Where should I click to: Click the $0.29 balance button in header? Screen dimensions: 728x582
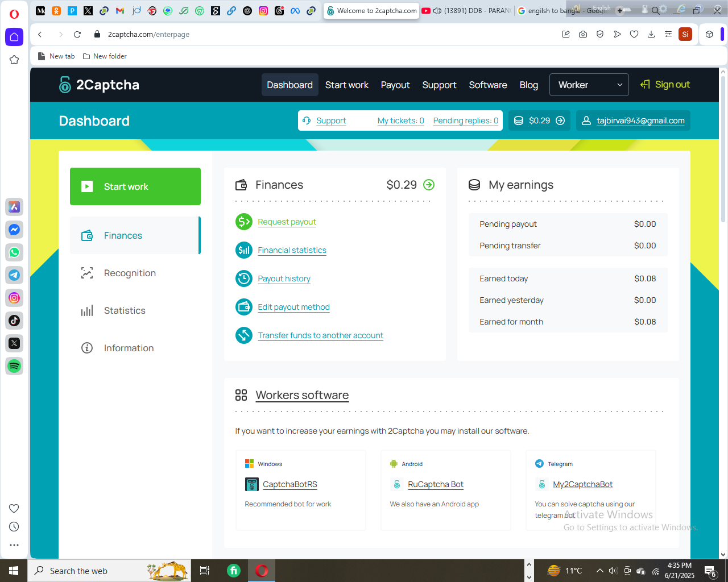539,120
